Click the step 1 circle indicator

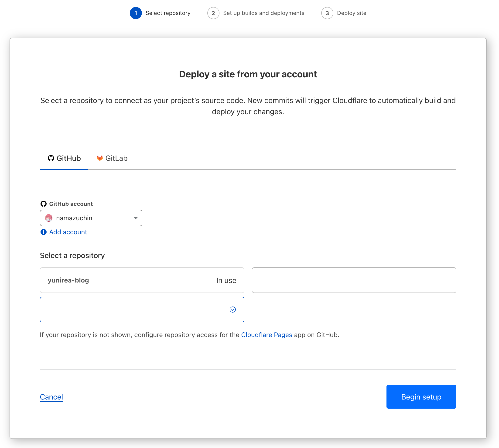tap(136, 13)
